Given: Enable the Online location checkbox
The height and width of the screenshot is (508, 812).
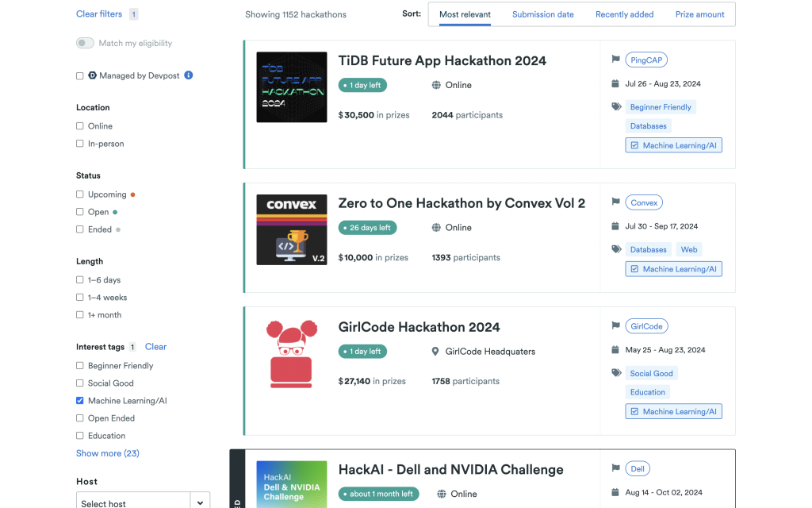Looking at the screenshot, I should [80, 125].
